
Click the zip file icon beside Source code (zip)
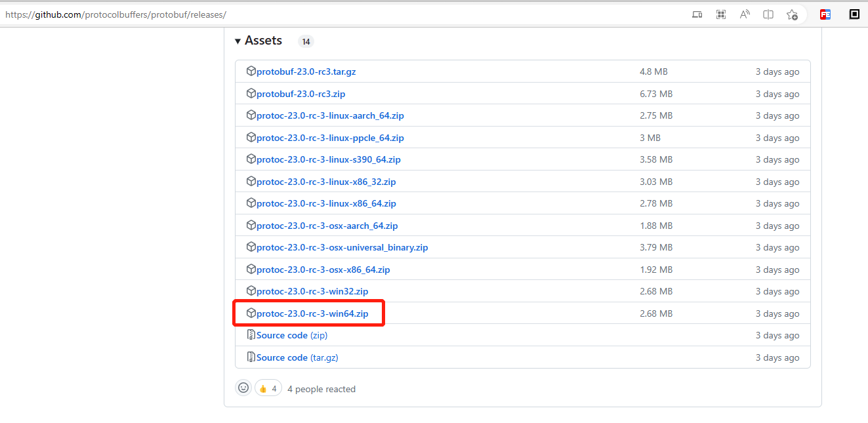tap(251, 335)
